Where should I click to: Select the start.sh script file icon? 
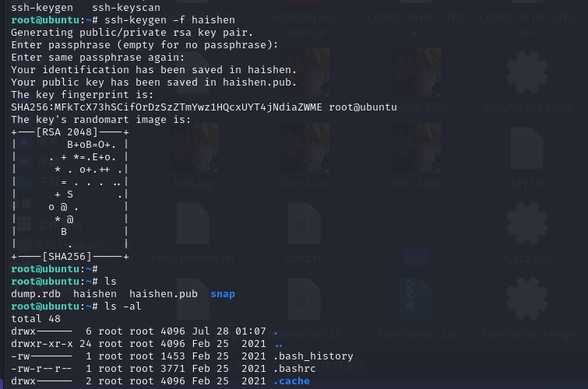(x=305, y=224)
